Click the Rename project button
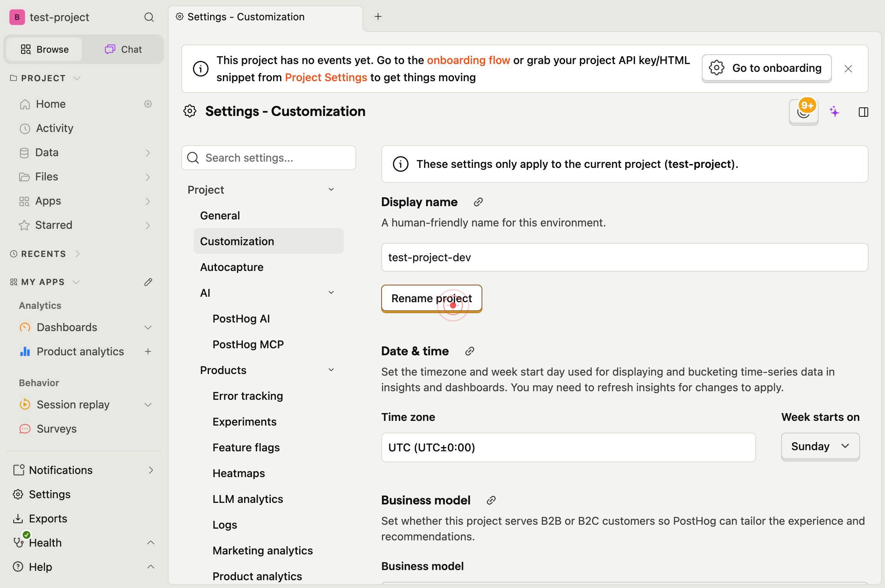885x588 pixels. coord(432,298)
